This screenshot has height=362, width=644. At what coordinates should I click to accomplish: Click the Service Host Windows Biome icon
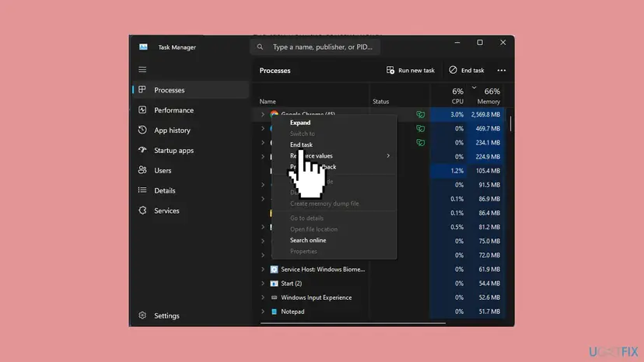[x=274, y=270]
